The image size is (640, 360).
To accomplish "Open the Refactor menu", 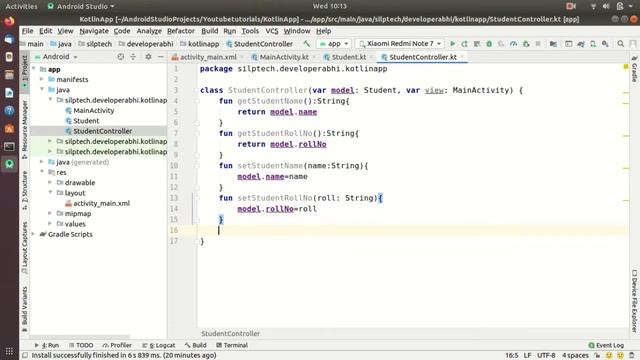I will [x=181, y=31].
